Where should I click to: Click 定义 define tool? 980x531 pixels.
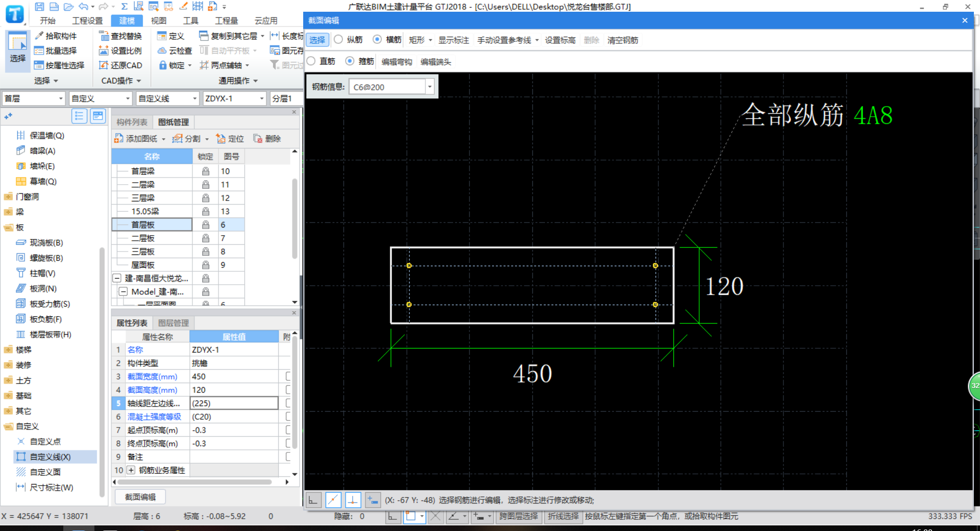(x=170, y=36)
